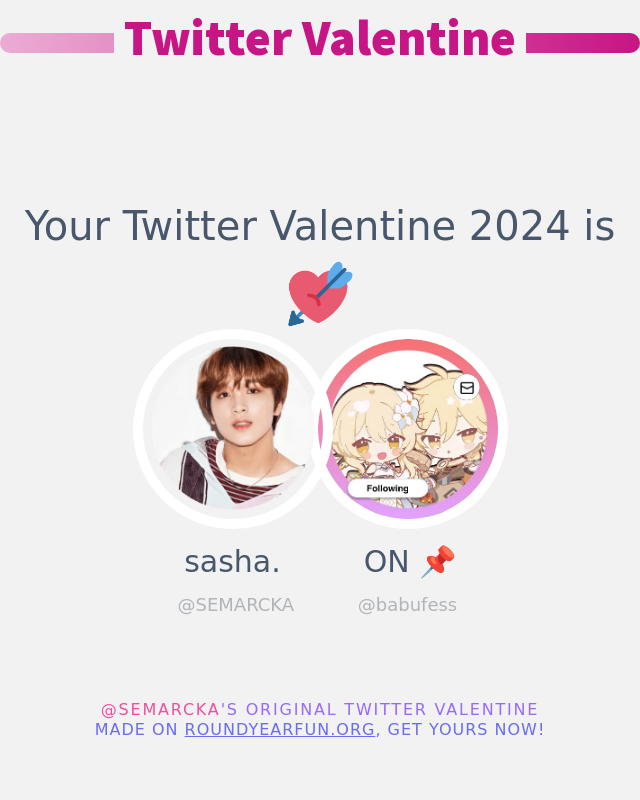Click the Following button on avatar
Image resolution: width=640 pixels, height=800 pixels.
tap(387, 488)
